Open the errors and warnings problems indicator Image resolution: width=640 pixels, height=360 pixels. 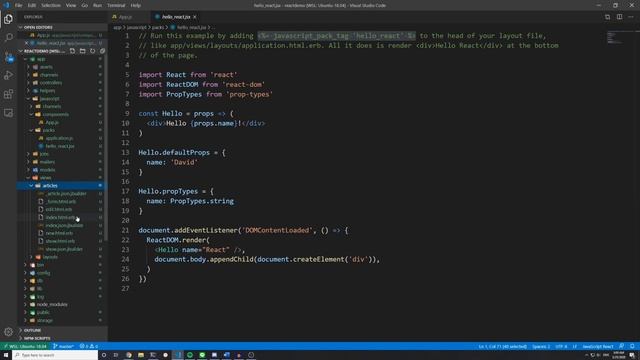[89, 346]
